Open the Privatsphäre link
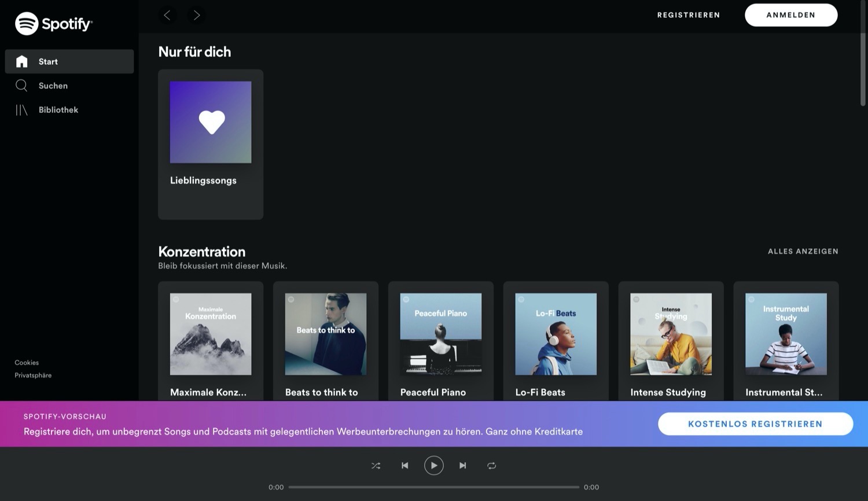This screenshot has width=868, height=501. (x=33, y=375)
